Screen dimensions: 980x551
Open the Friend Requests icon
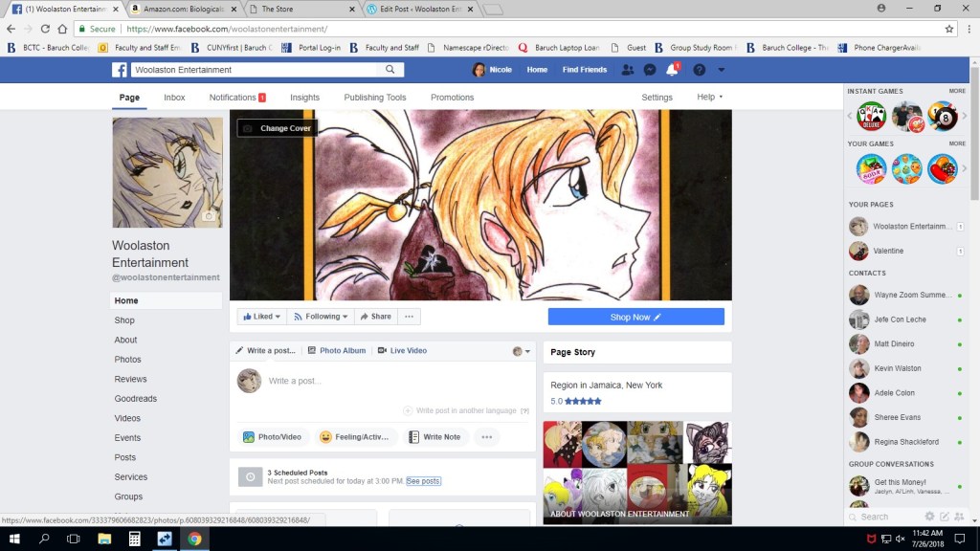tap(628, 70)
